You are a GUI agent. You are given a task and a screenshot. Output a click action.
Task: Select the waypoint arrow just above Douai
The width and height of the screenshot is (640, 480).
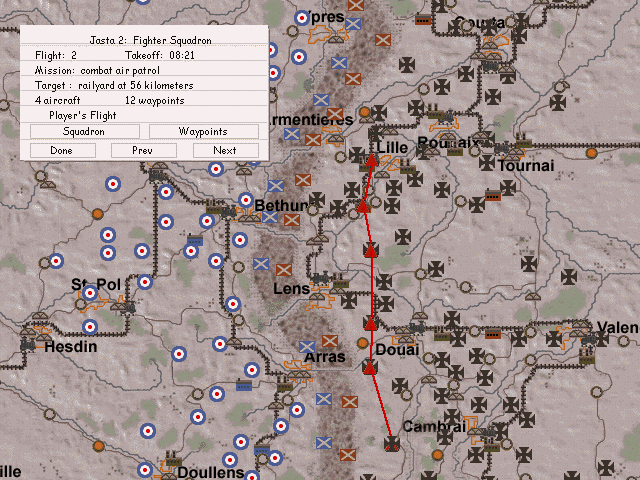click(370, 323)
